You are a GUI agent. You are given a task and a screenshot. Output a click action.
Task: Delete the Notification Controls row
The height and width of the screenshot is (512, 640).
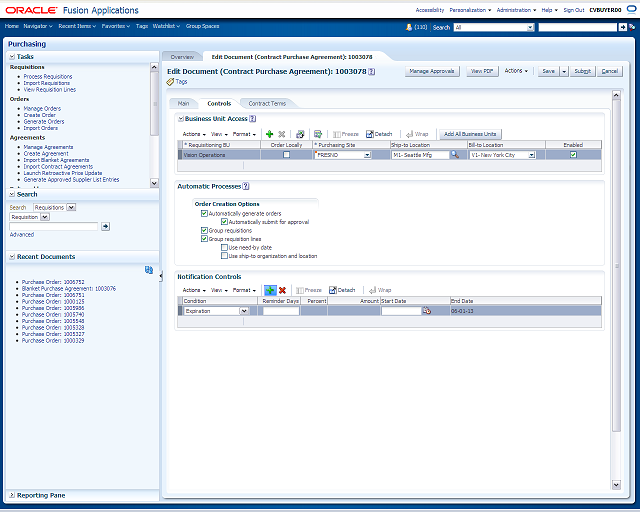(282, 290)
